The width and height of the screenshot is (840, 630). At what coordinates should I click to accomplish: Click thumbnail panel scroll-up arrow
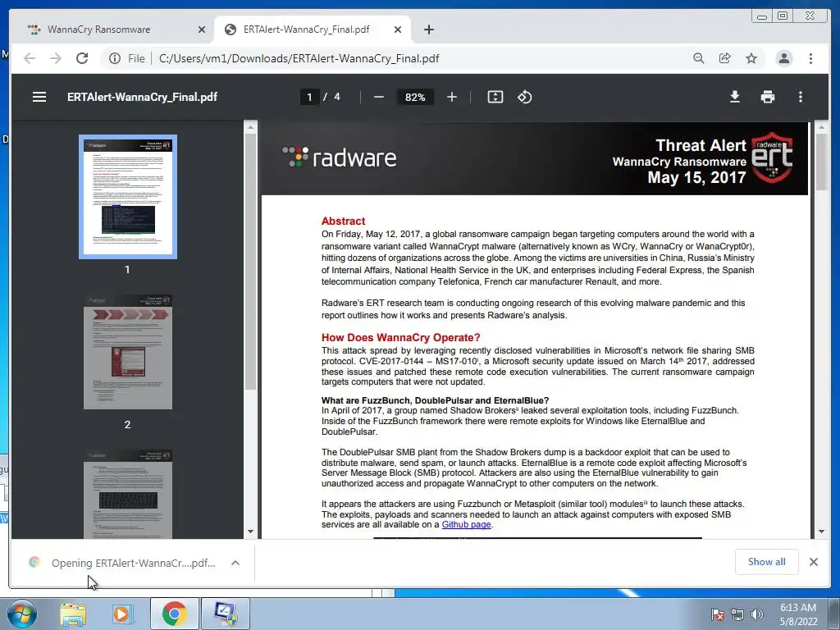[x=250, y=128]
